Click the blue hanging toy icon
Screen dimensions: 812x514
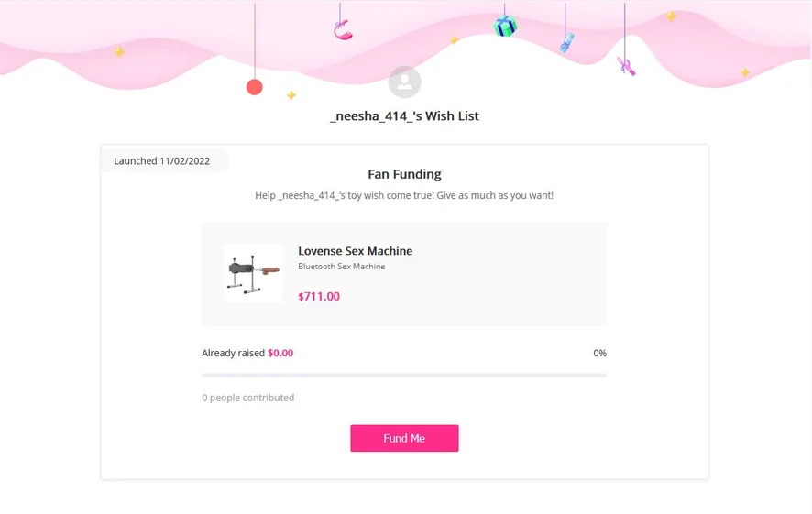point(567,42)
